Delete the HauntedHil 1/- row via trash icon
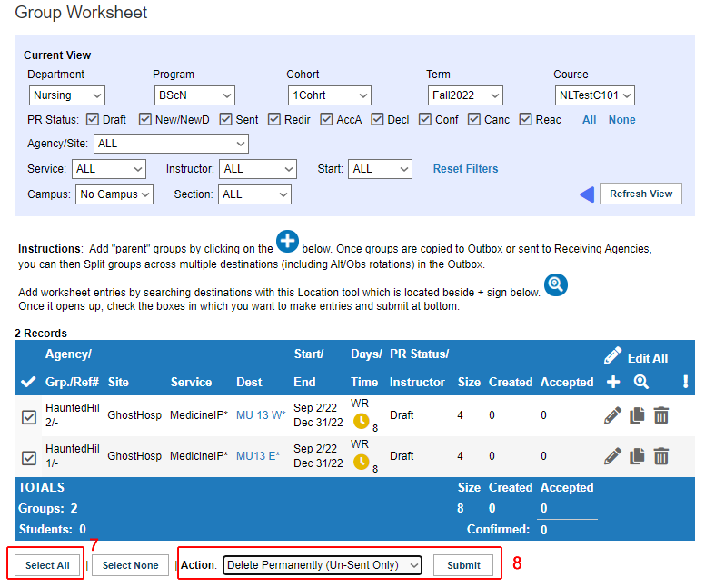 [x=661, y=456]
